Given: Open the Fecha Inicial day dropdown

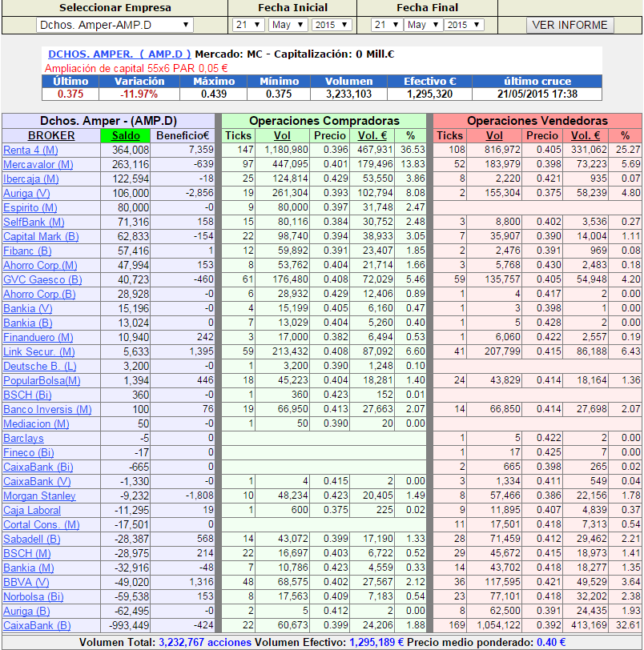Looking at the screenshot, I should pyautogui.click(x=248, y=25).
